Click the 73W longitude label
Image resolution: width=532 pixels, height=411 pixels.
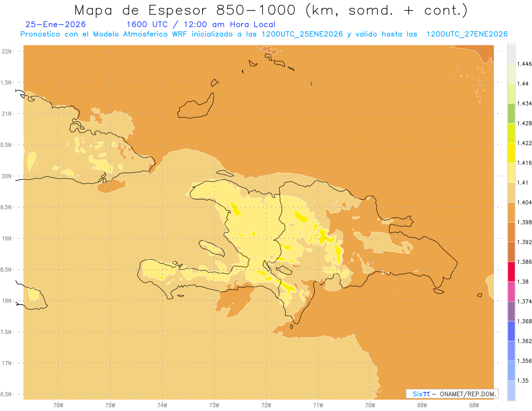point(214,405)
